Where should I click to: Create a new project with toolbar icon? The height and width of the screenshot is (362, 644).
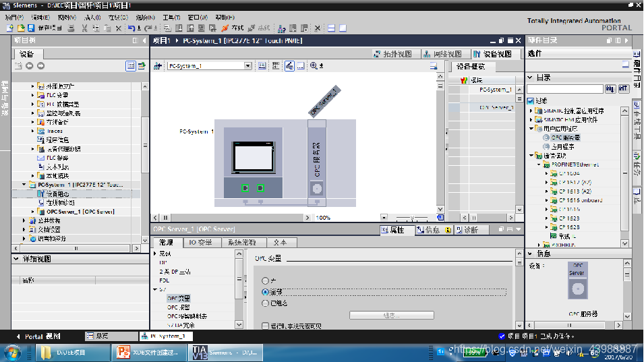coord(10,28)
